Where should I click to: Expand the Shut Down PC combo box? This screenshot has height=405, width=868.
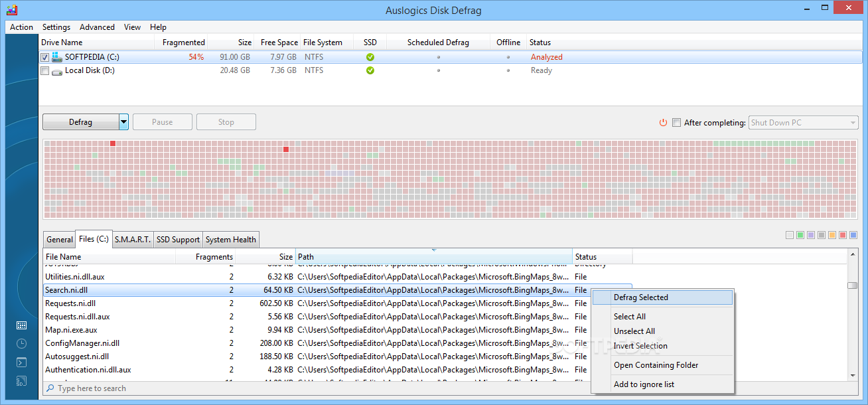click(853, 122)
